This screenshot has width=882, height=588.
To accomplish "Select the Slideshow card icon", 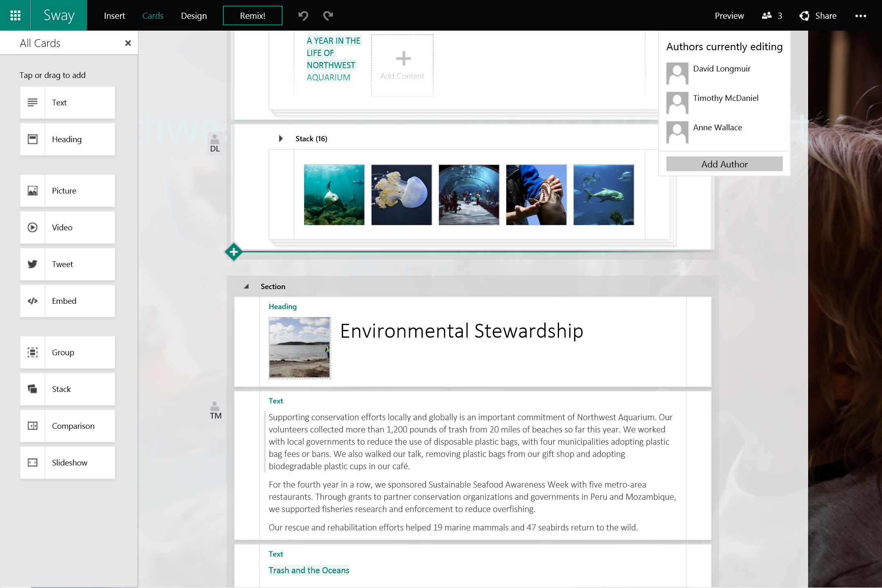I will pyautogui.click(x=33, y=462).
